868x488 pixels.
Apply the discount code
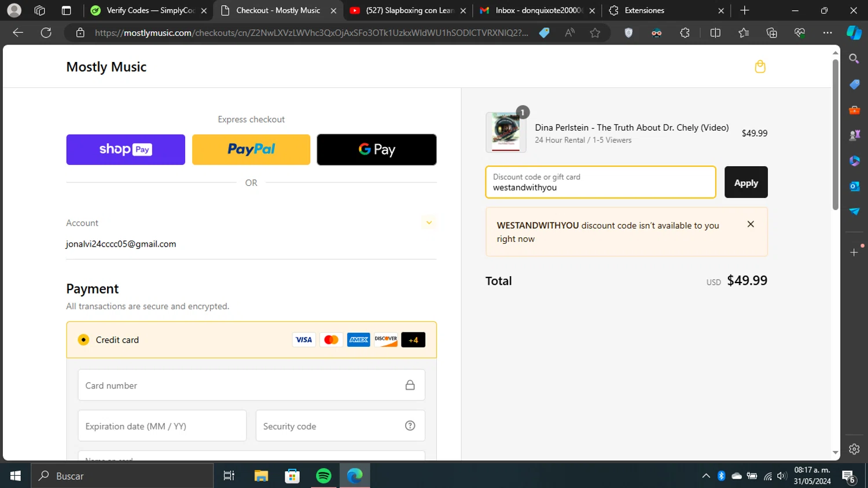(746, 182)
